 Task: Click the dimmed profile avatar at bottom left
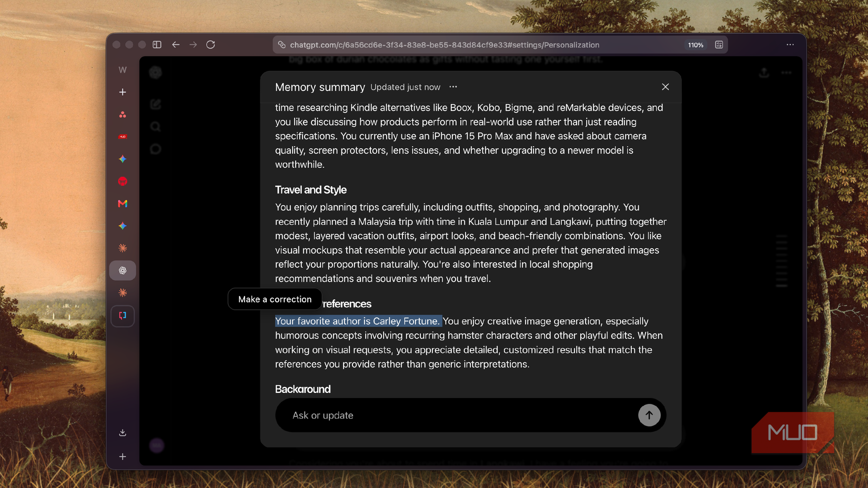[x=156, y=445]
